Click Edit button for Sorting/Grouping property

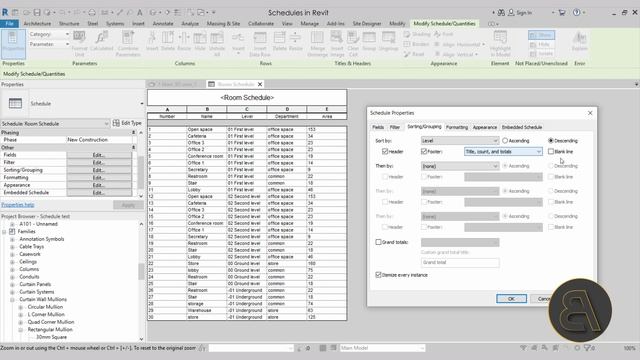(x=99, y=170)
